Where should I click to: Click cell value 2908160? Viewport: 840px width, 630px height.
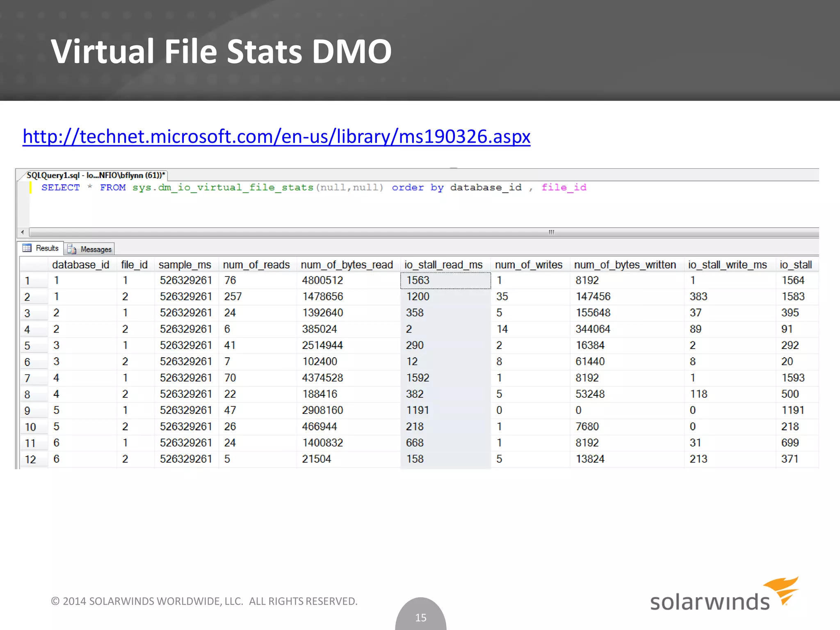coord(322,410)
